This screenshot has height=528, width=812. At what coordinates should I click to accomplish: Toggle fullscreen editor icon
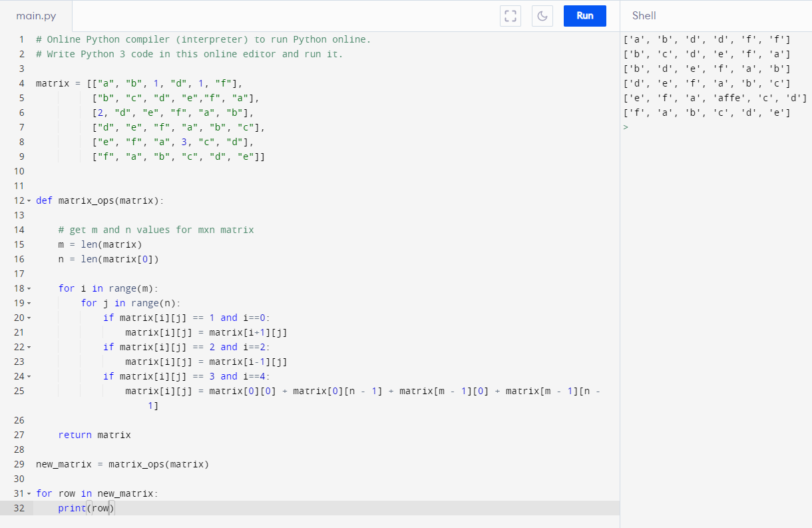[510, 16]
